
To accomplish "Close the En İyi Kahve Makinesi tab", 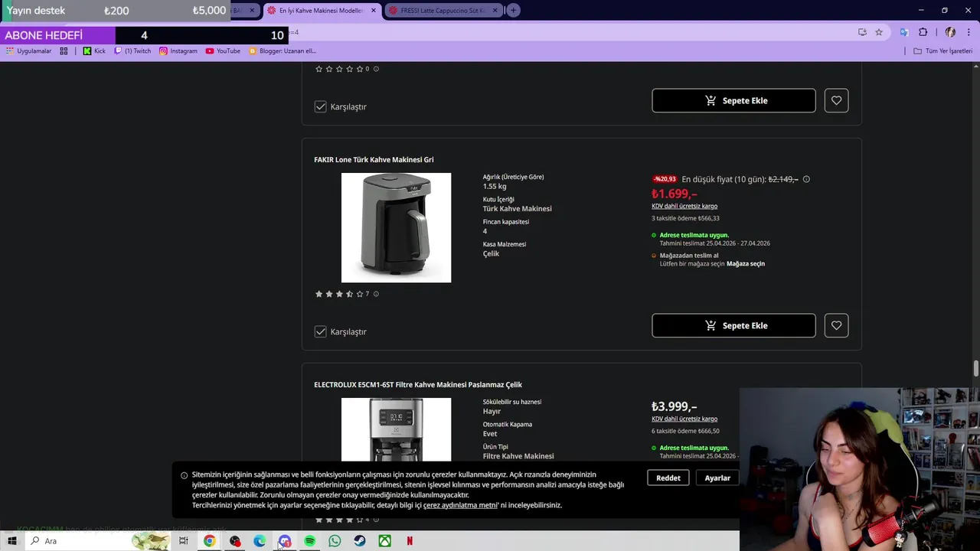I will pyautogui.click(x=374, y=11).
